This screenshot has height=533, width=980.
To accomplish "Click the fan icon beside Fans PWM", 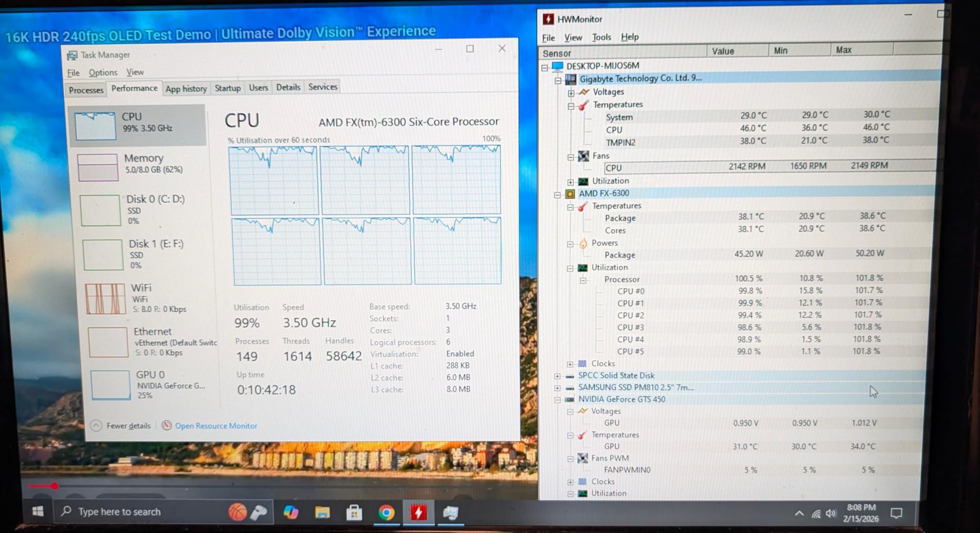I will tap(582, 458).
